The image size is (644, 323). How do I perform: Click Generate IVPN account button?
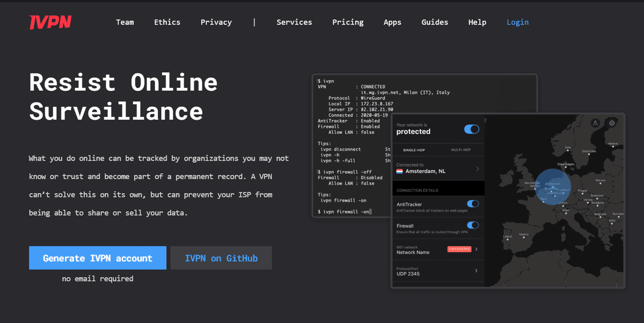pyautogui.click(x=98, y=258)
